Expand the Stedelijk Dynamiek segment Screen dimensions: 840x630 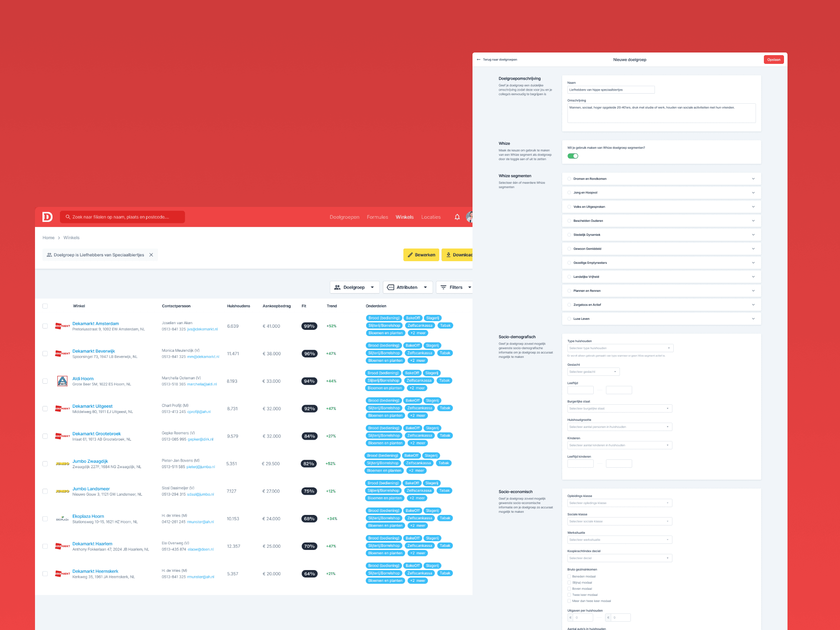click(753, 235)
